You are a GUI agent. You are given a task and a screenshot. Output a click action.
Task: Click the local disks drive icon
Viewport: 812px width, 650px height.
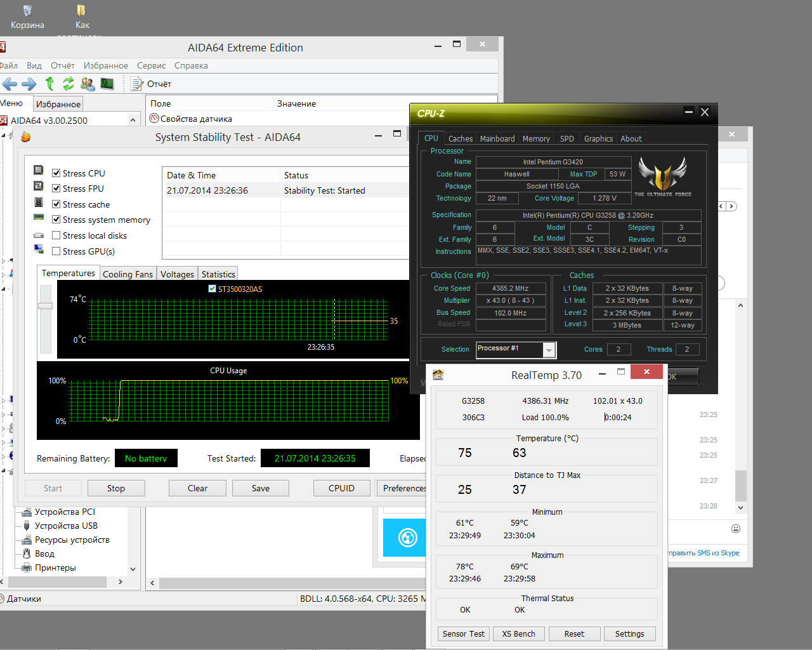[x=39, y=235]
